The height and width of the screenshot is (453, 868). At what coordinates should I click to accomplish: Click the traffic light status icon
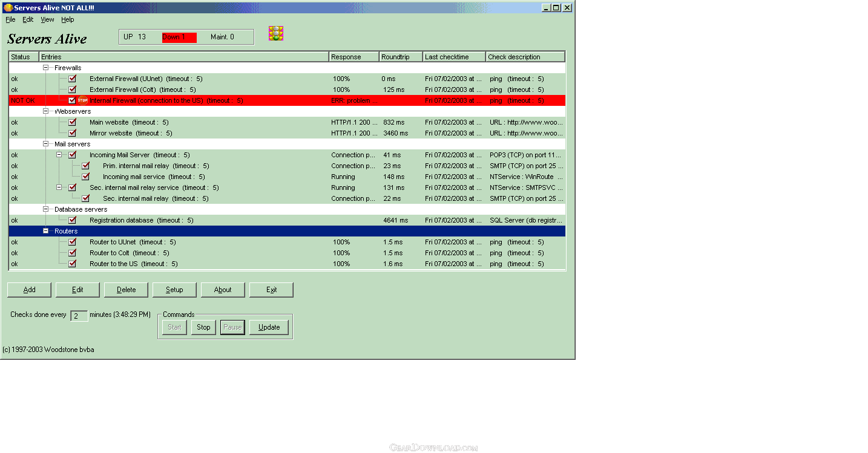(x=276, y=34)
